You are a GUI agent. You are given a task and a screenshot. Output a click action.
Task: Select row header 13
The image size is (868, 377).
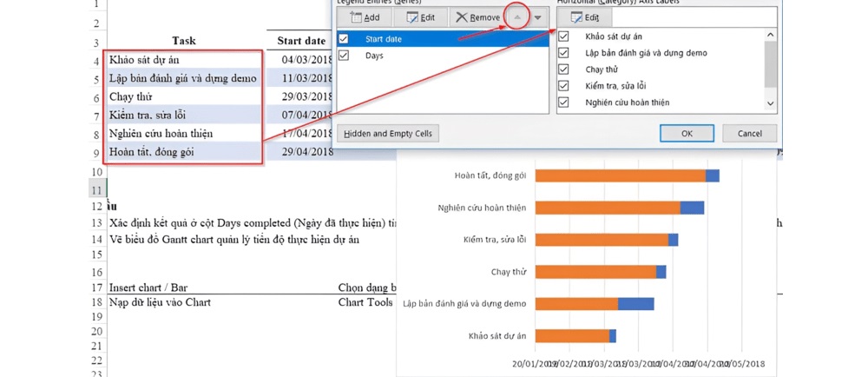coord(97,223)
